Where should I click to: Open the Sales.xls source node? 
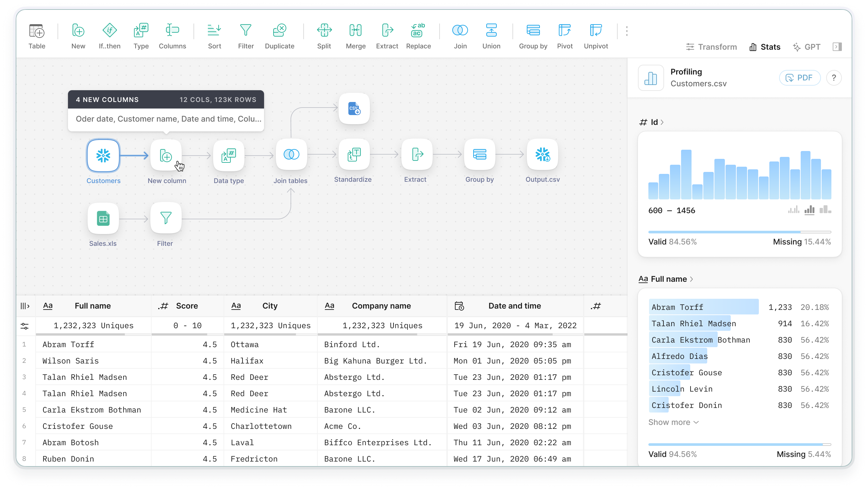click(103, 218)
